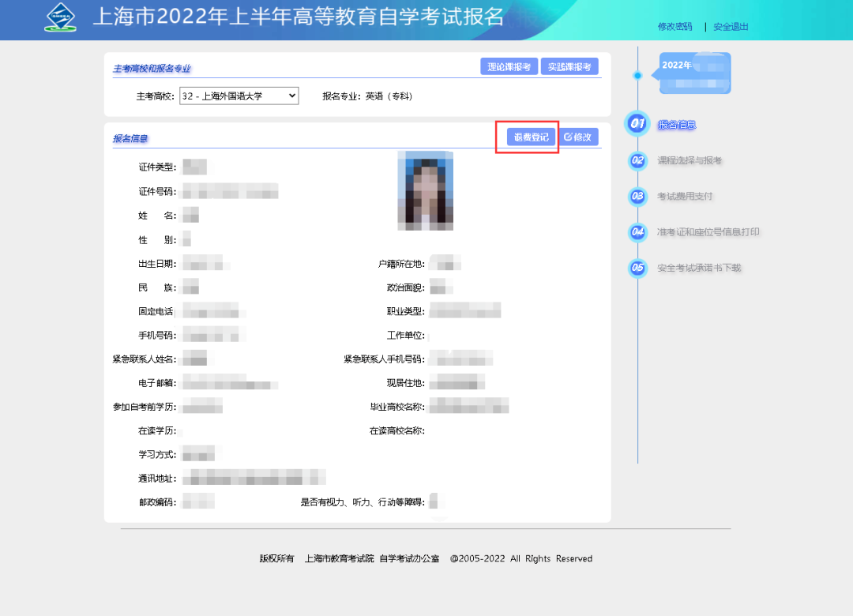This screenshot has width=853, height=616.
Task: Select 安全退出 in the top bar
Action: pos(729,26)
